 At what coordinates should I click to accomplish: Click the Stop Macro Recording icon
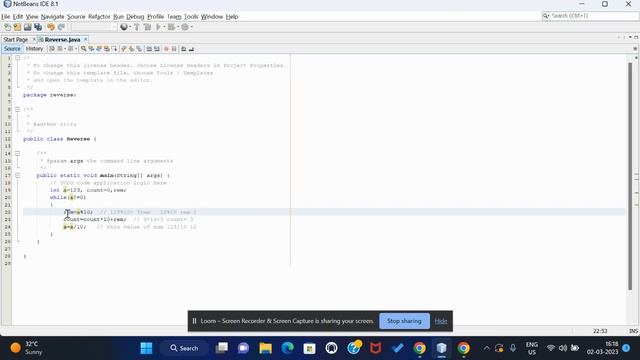pyautogui.click(x=174, y=49)
